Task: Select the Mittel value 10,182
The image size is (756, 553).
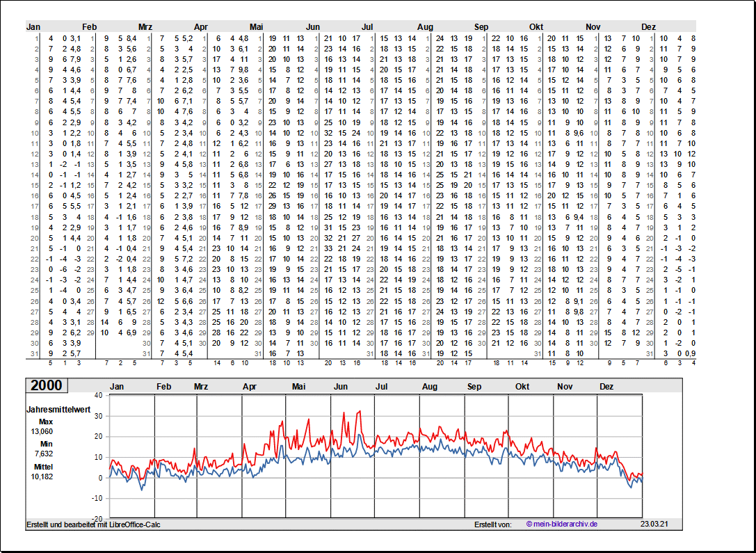Action: point(43,476)
